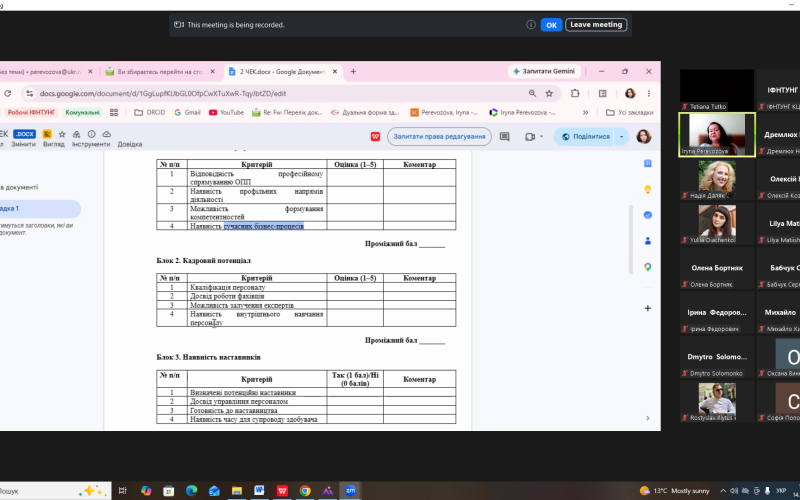Dismiss the recording notice with OK
The height and width of the screenshot is (500, 800).
551,25
